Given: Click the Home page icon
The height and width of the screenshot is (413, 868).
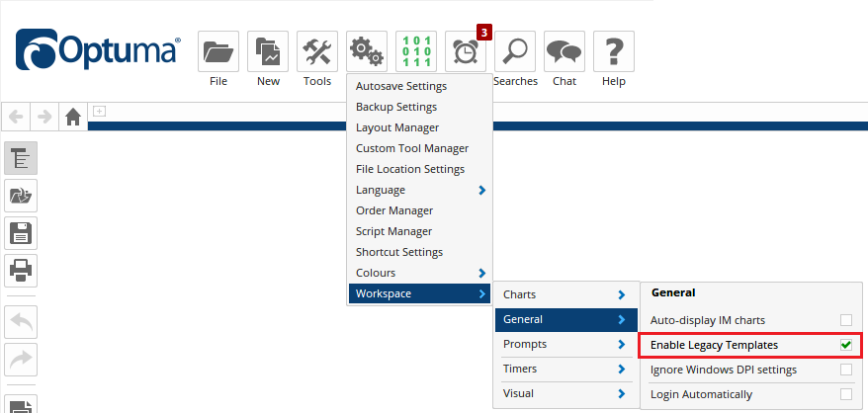Looking at the screenshot, I should [73, 117].
